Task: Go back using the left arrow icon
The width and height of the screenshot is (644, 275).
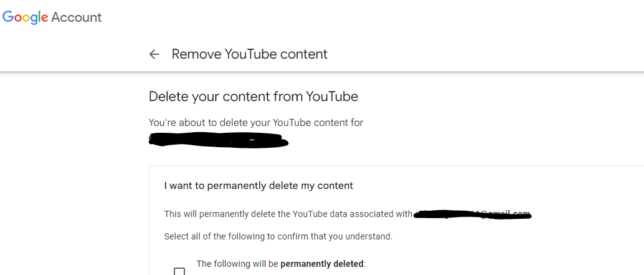Action: [x=154, y=54]
